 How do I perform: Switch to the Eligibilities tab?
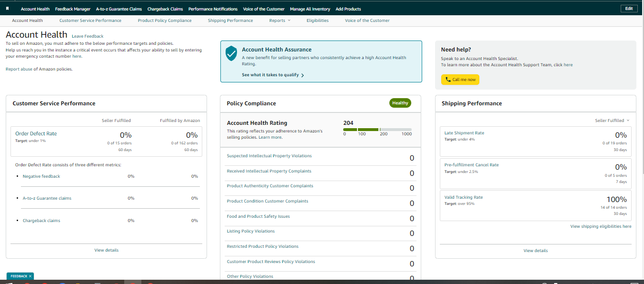pos(317,20)
